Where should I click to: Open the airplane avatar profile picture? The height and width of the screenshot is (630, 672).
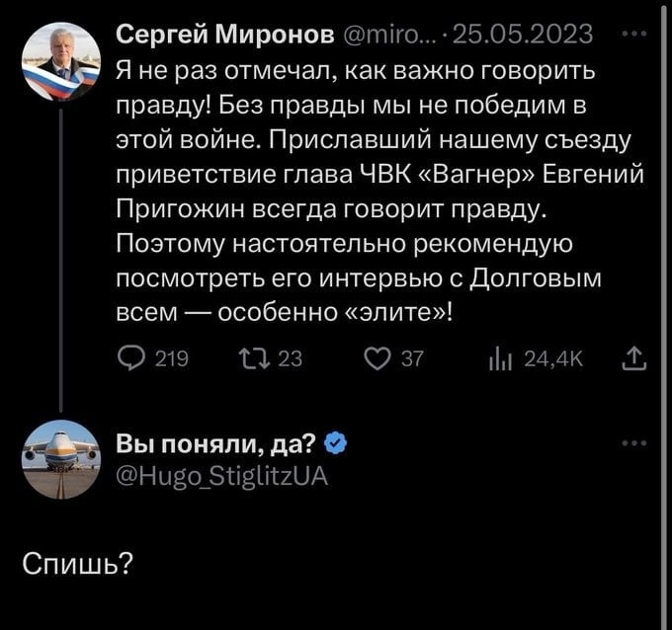(60, 459)
